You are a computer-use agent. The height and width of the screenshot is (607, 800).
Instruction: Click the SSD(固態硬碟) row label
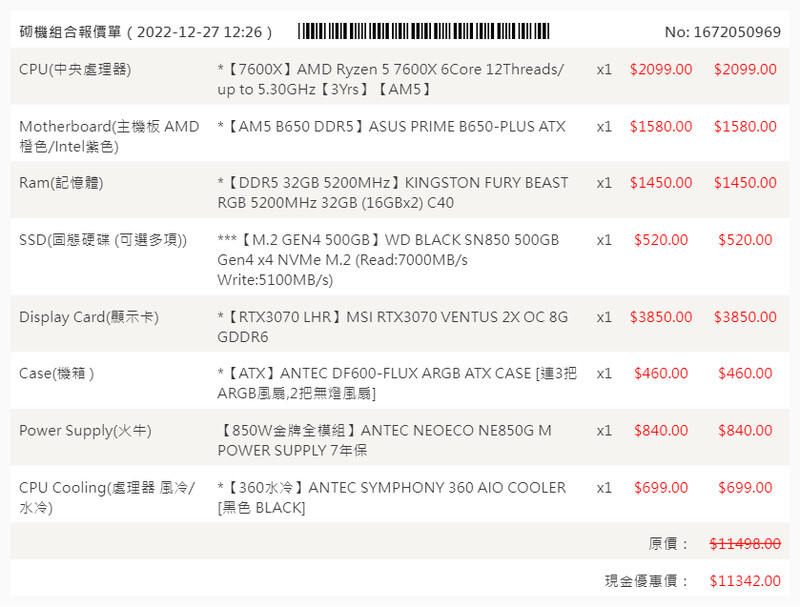tap(103, 240)
